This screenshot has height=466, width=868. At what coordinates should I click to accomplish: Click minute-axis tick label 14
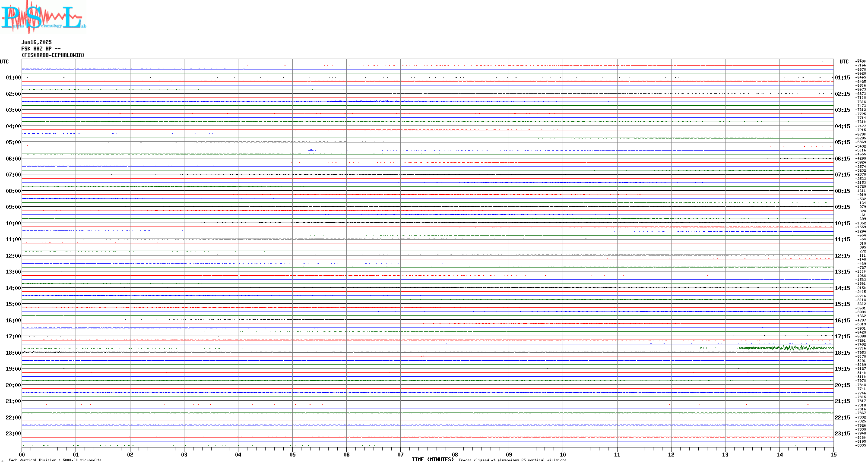[779, 454]
